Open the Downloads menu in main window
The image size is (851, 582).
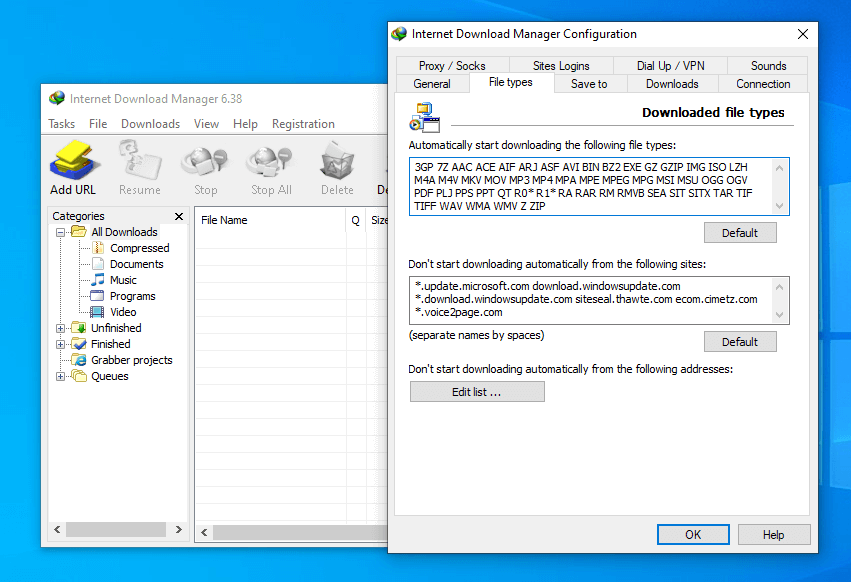click(150, 124)
